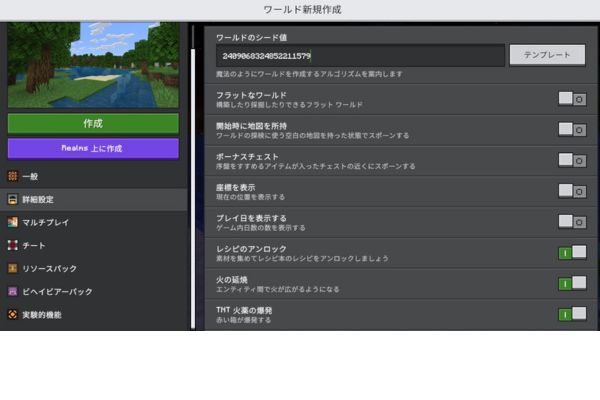Turn off 火の延焼 toggle
The image size is (600, 400).
pos(572,283)
